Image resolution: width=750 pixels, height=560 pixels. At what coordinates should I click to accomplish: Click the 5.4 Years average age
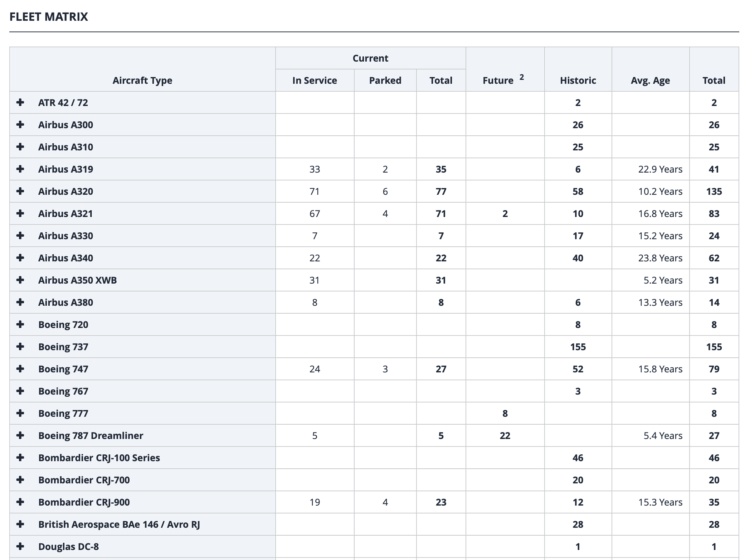662,435
